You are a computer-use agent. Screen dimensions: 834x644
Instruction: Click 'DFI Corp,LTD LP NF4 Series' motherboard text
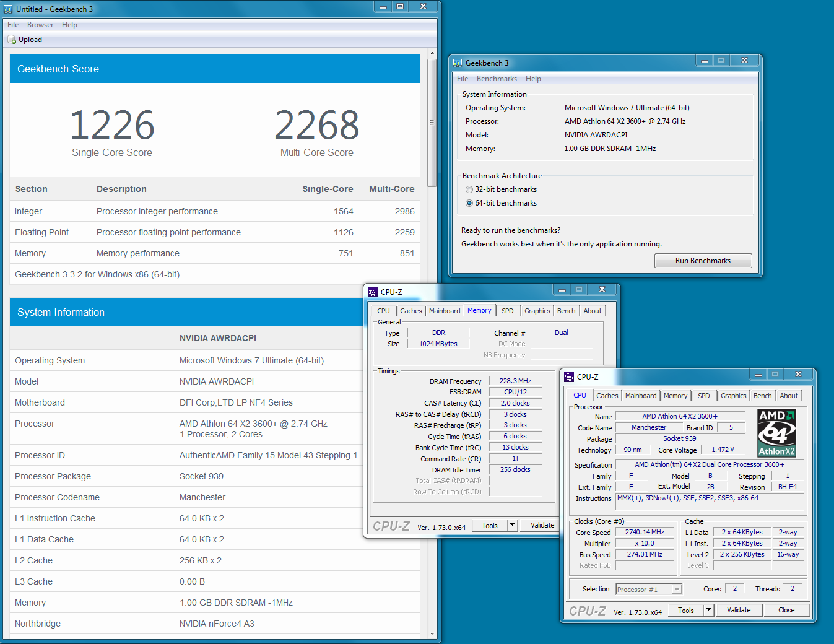pos(236,402)
